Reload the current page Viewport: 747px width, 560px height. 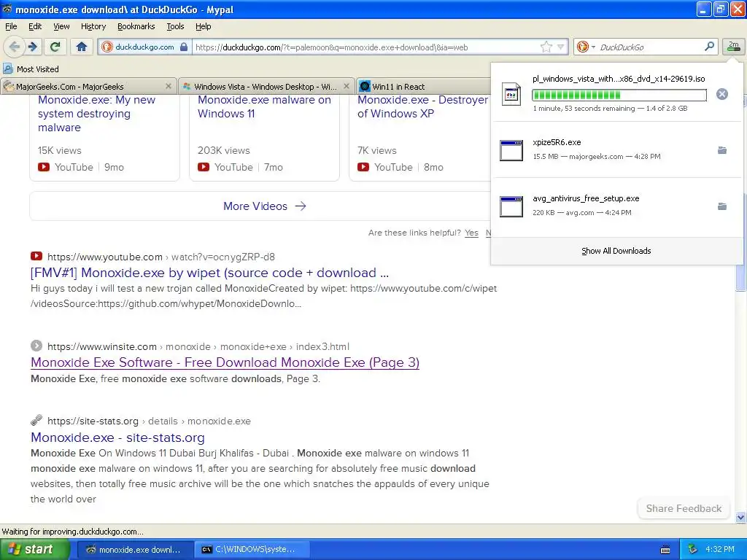pos(55,47)
